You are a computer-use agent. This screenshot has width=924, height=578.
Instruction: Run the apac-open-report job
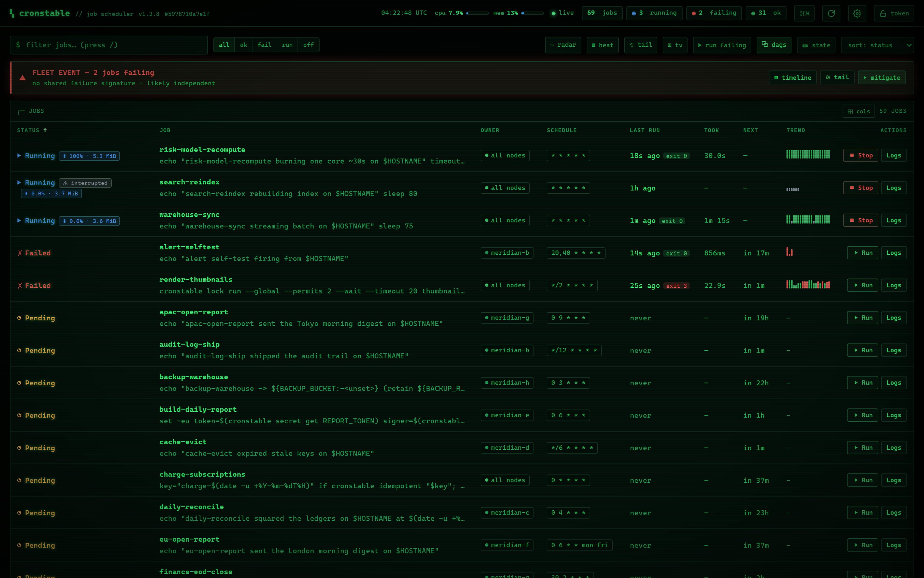coord(862,318)
